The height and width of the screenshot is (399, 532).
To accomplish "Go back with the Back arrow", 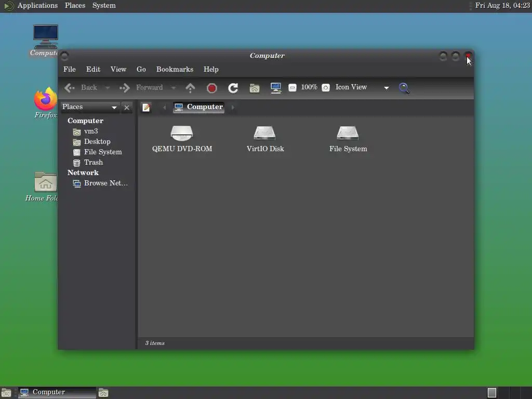I will [81, 87].
